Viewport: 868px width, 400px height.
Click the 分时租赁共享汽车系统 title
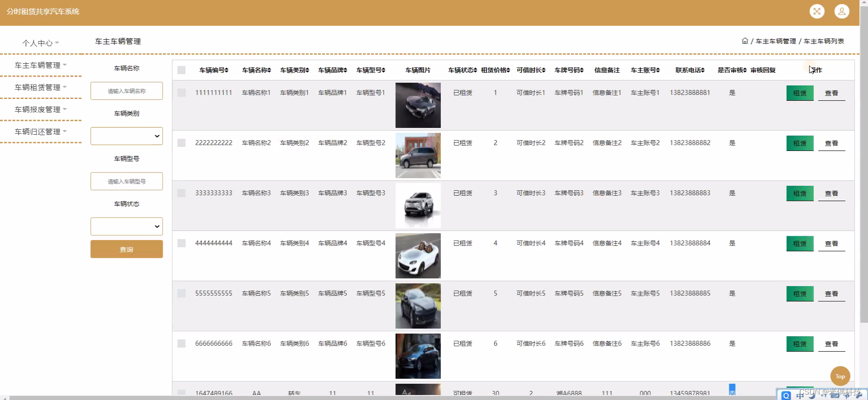coord(43,11)
